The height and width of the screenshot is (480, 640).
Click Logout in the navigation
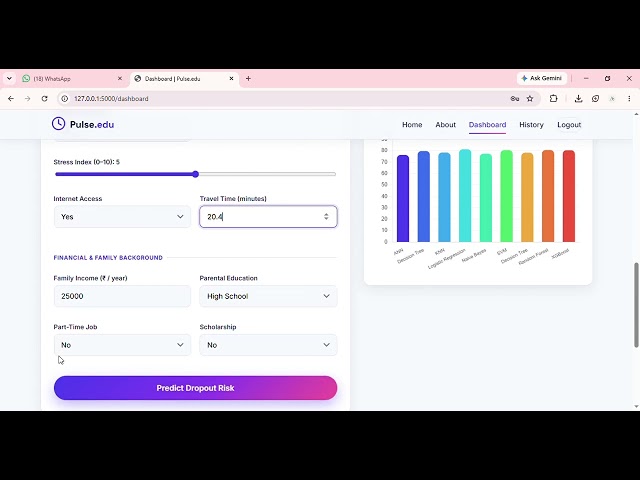coord(569,124)
